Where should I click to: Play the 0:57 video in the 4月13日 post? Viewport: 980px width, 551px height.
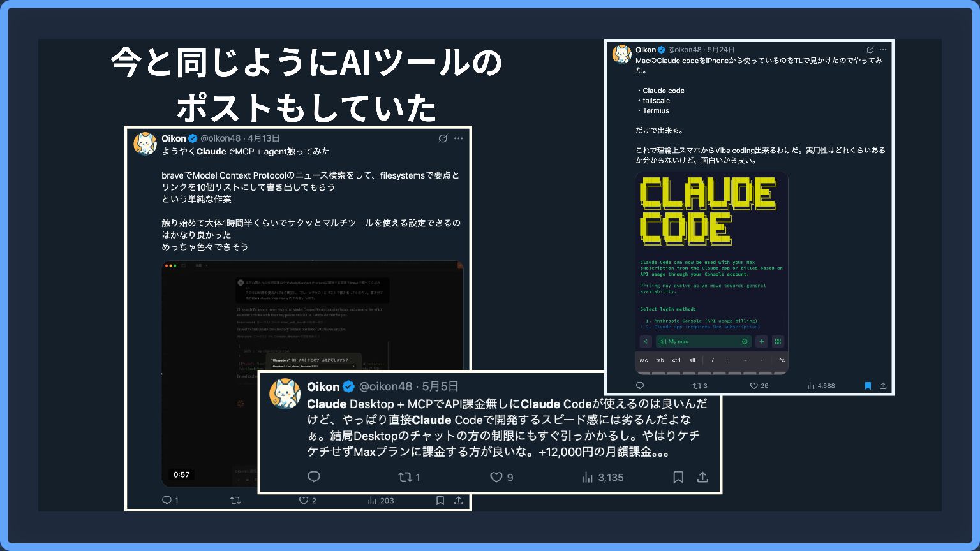tap(313, 374)
